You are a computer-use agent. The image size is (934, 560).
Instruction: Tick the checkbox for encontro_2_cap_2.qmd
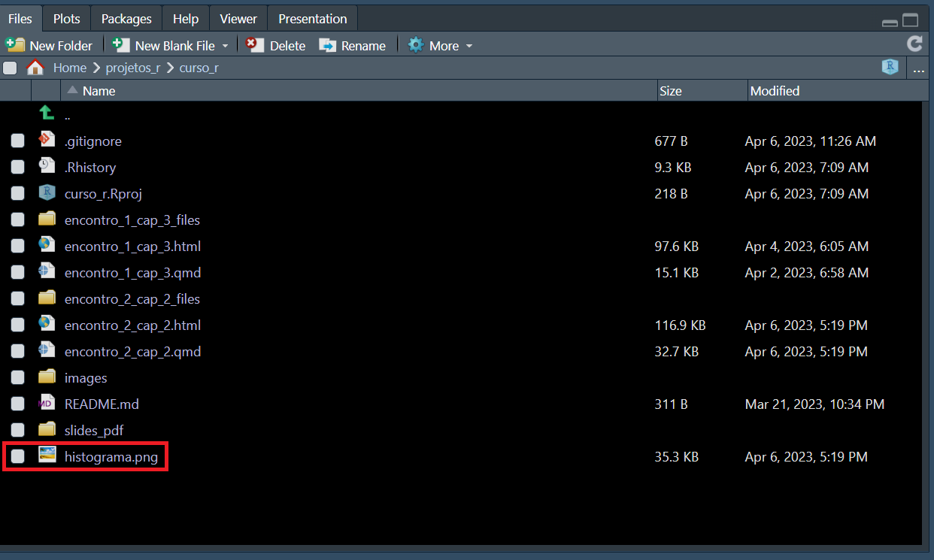coord(17,351)
